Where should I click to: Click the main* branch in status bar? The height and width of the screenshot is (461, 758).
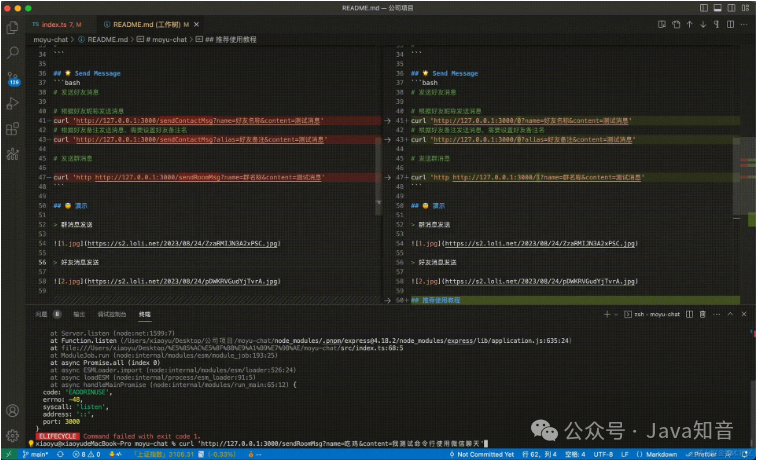point(35,455)
